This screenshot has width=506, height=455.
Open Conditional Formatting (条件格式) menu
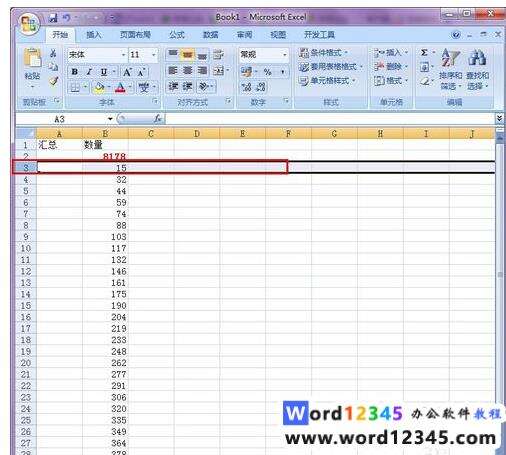[x=323, y=53]
